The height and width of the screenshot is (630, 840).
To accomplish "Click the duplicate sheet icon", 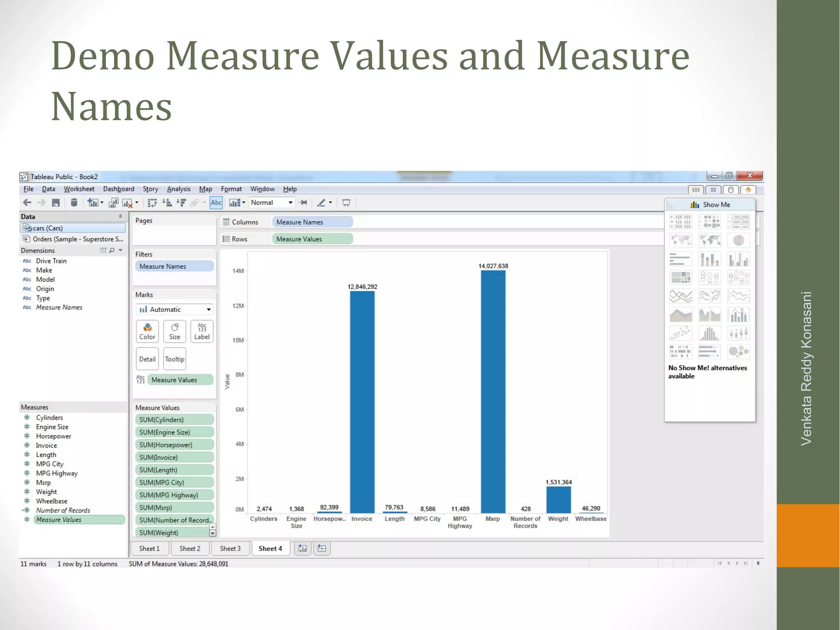I will pyautogui.click(x=113, y=202).
